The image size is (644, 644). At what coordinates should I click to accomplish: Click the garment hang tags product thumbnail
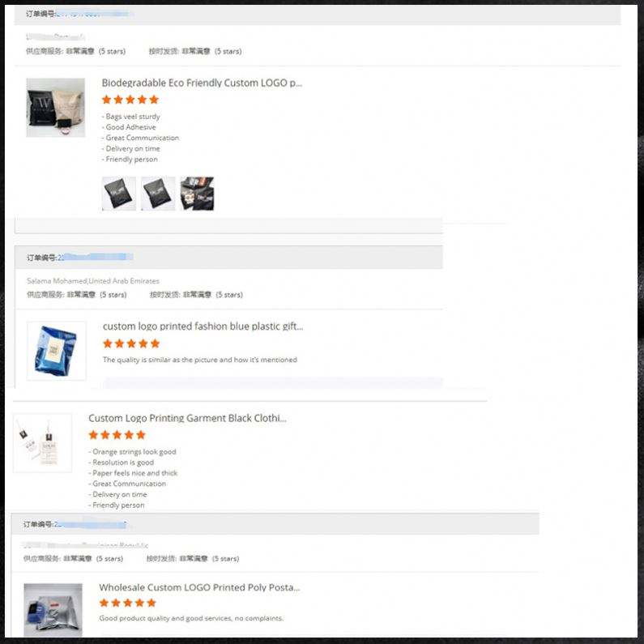click(x=42, y=443)
